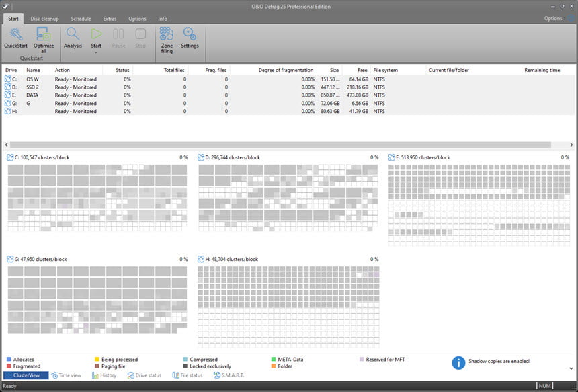The height and width of the screenshot is (392, 578).
Task: Click the Reserved for MFT legend swatch
Action: click(x=362, y=359)
